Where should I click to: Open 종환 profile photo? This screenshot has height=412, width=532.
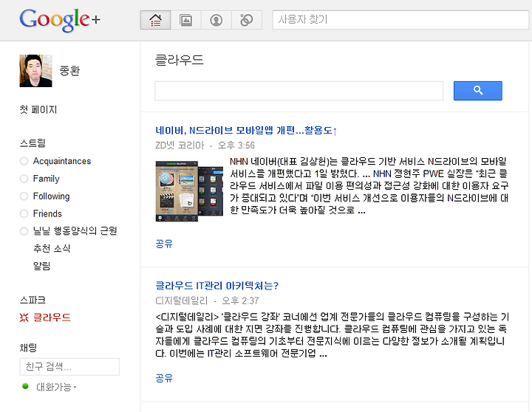click(35, 71)
